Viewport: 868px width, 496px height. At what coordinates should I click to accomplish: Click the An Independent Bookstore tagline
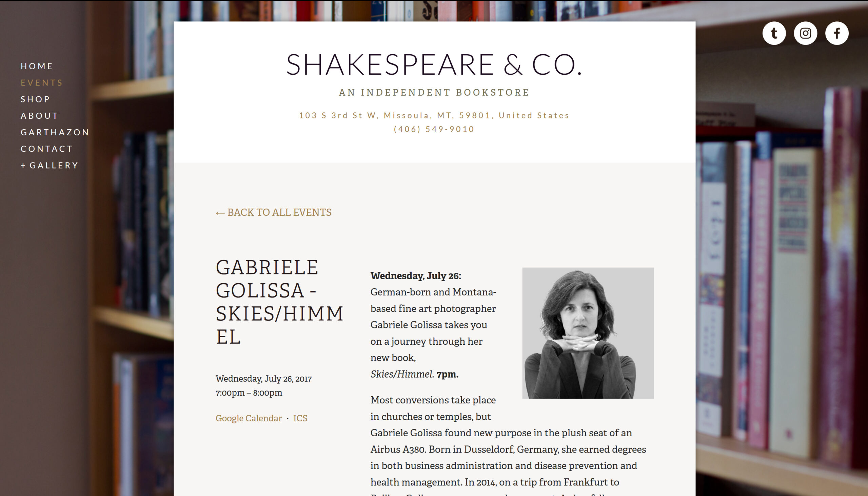pyautogui.click(x=434, y=92)
